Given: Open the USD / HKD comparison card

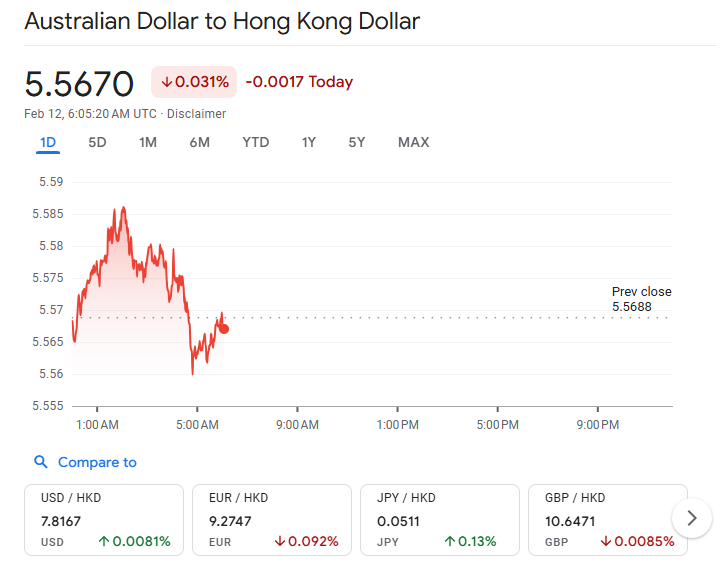Looking at the screenshot, I should click(104, 519).
